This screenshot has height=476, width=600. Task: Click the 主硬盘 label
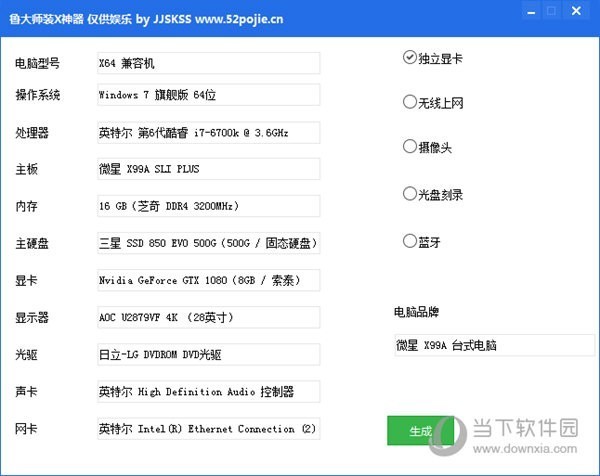[32, 243]
